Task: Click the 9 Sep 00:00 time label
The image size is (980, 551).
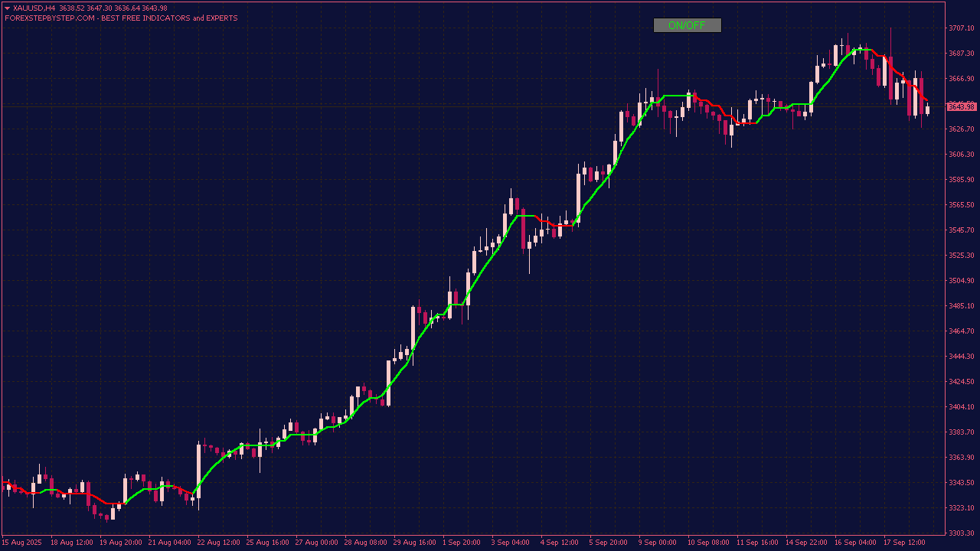Action: (657, 543)
